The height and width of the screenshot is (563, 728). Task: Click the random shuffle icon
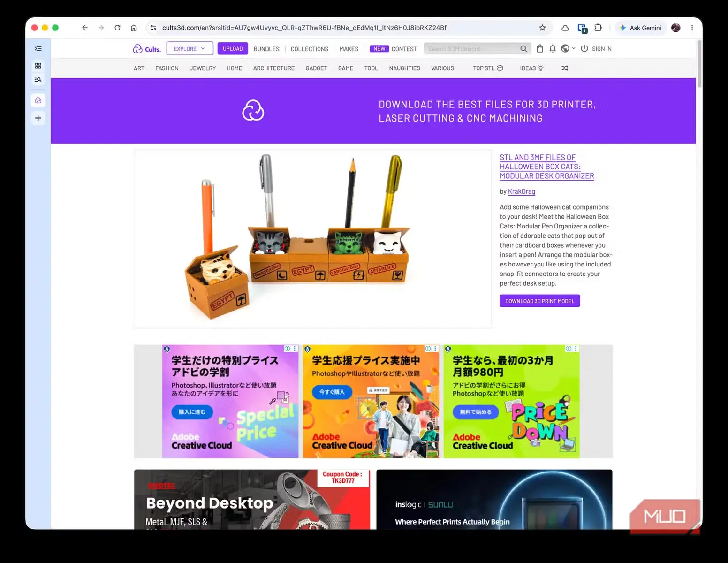coord(565,68)
